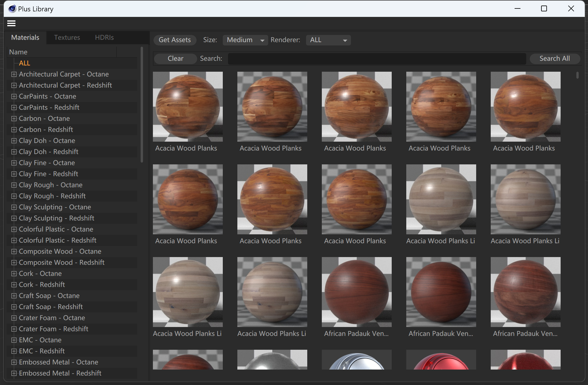Click the Name column header
Image resolution: width=588 pixels, height=385 pixels.
pyautogui.click(x=62, y=52)
